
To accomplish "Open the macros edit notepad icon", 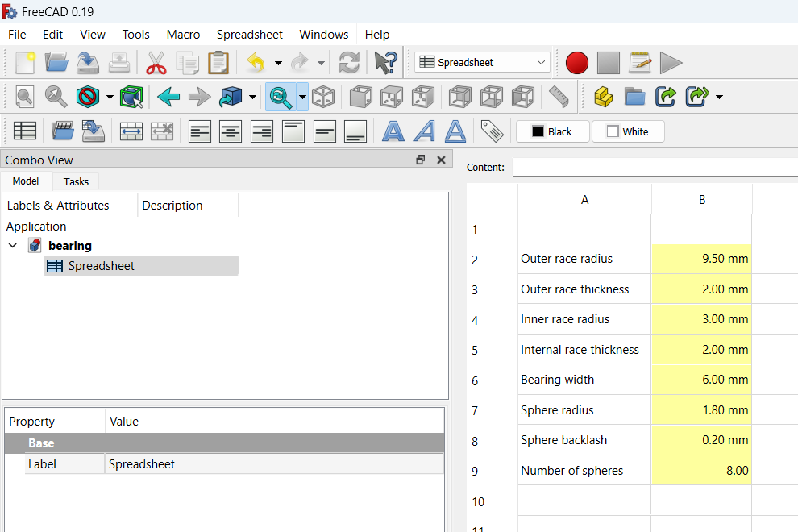I will click(x=640, y=63).
